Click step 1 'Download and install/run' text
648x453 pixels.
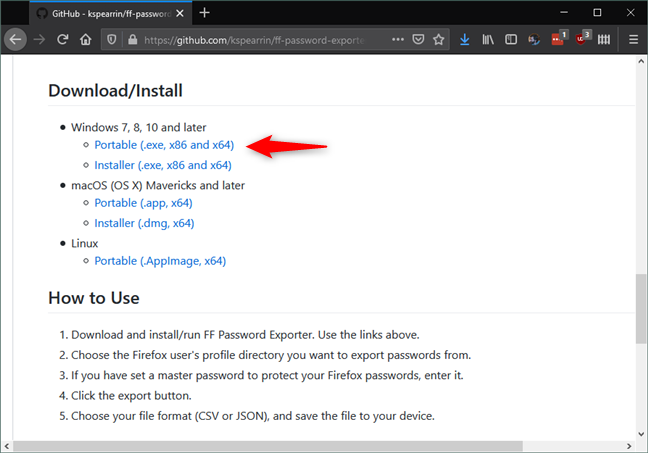245,335
